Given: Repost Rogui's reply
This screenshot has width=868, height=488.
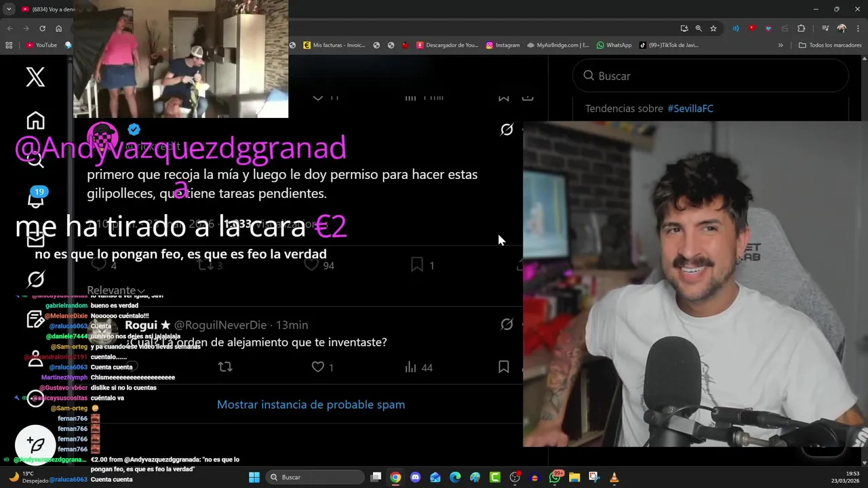Looking at the screenshot, I should [x=225, y=367].
